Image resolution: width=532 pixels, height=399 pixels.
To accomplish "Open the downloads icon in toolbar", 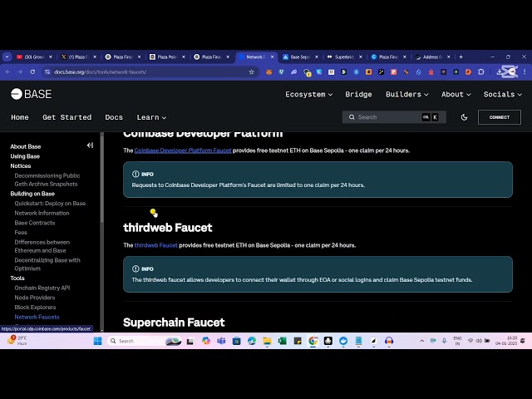I will click(499, 72).
